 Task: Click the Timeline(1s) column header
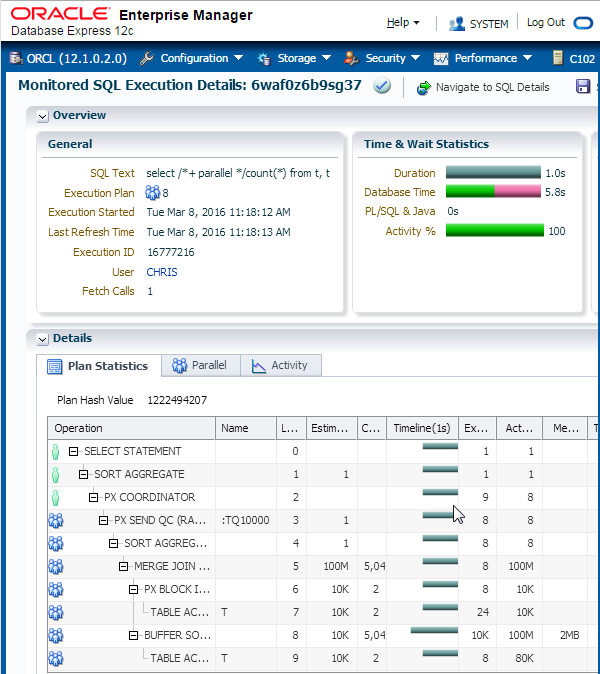click(422, 428)
